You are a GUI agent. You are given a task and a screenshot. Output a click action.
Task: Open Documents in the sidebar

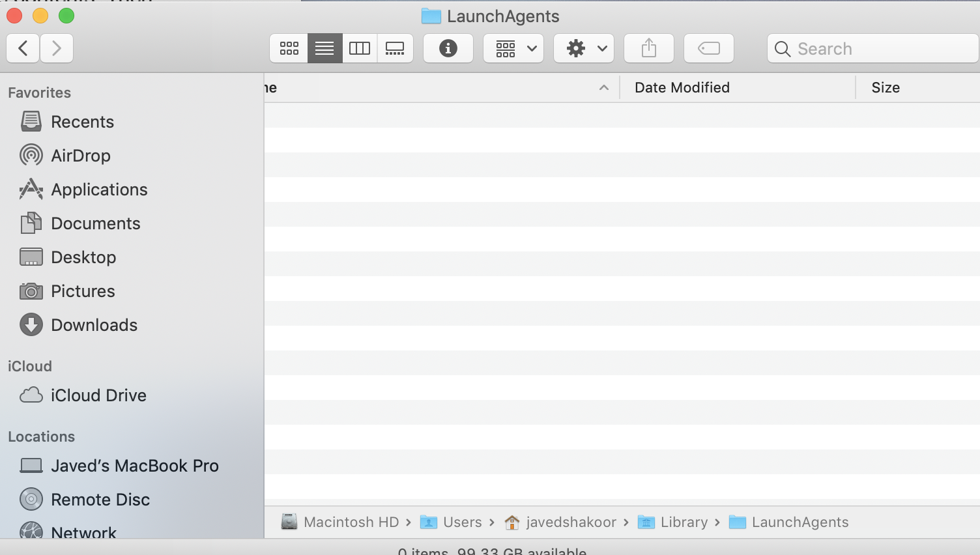click(96, 223)
